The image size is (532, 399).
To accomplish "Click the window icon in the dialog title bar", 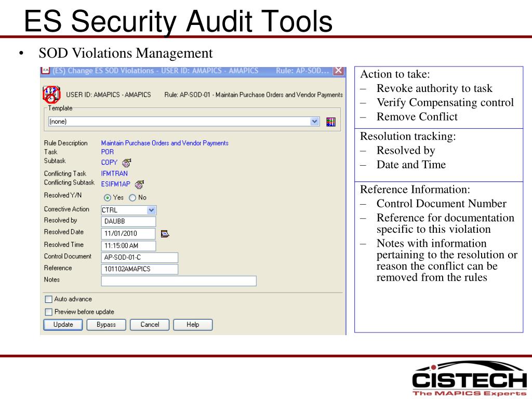I will (x=46, y=70).
